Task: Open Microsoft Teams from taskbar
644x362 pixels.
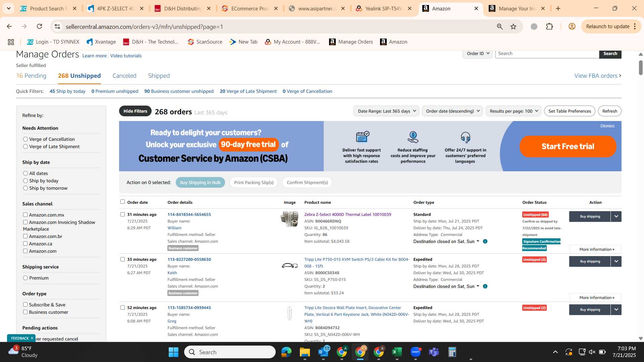Action: pos(434,352)
